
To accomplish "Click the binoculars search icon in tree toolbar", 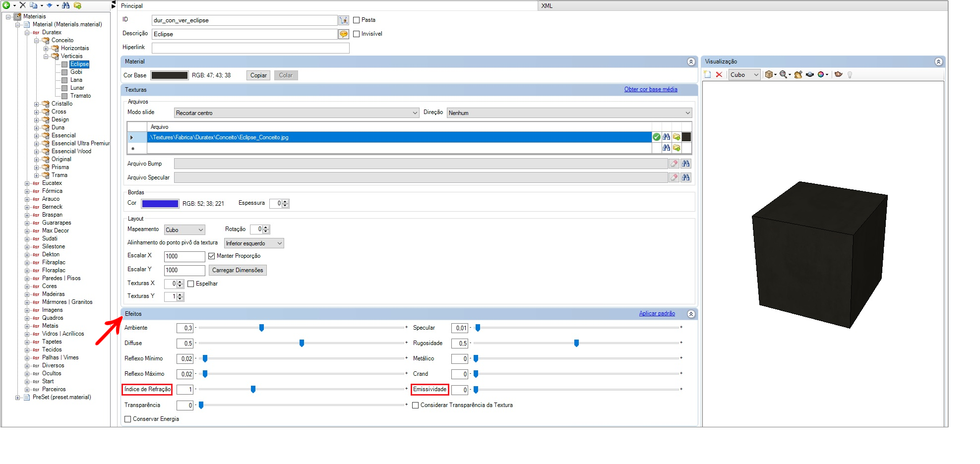I will click(65, 5).
